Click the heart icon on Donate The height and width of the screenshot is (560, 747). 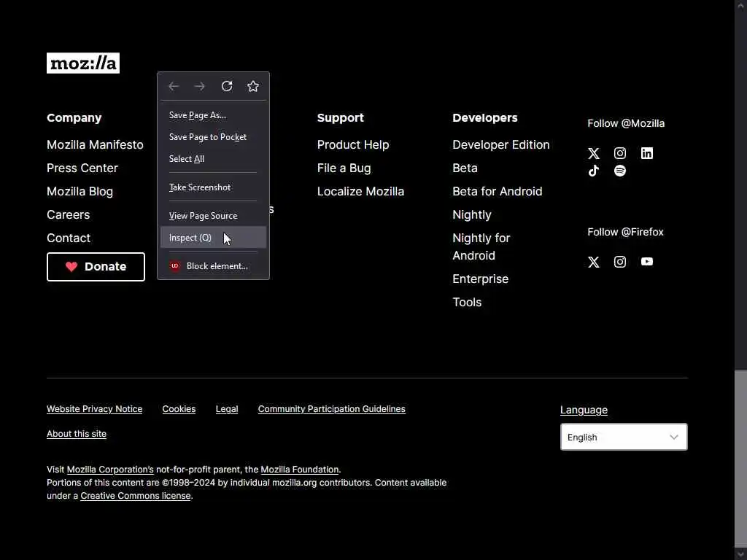71,267
